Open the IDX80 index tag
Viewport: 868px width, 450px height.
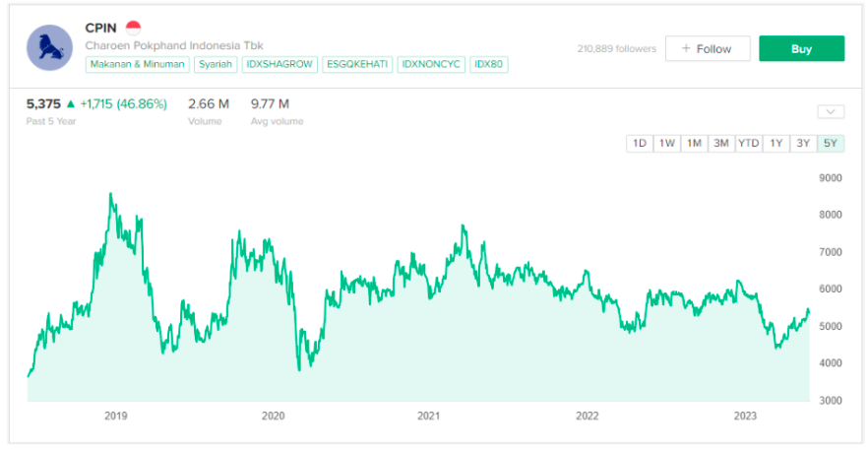pos(489,64)
